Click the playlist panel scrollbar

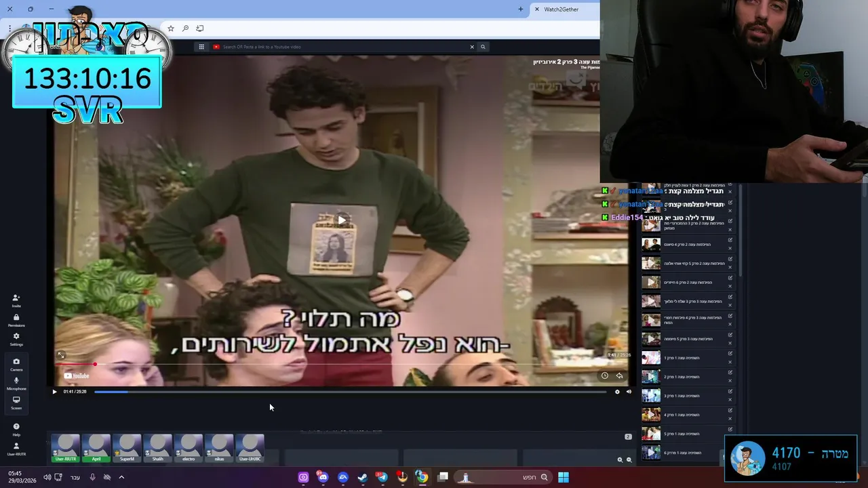point(740,230)
